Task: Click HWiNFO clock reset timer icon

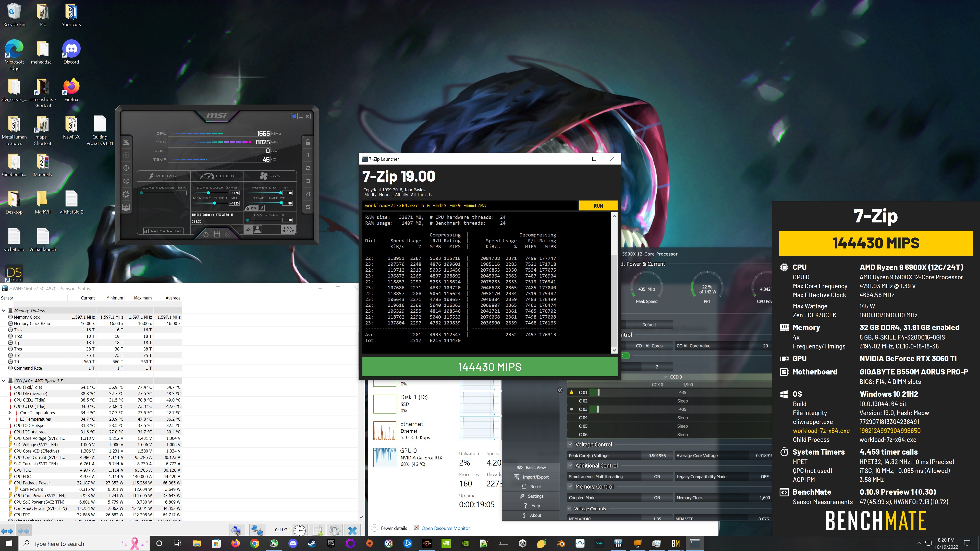Action: point(299,530)
